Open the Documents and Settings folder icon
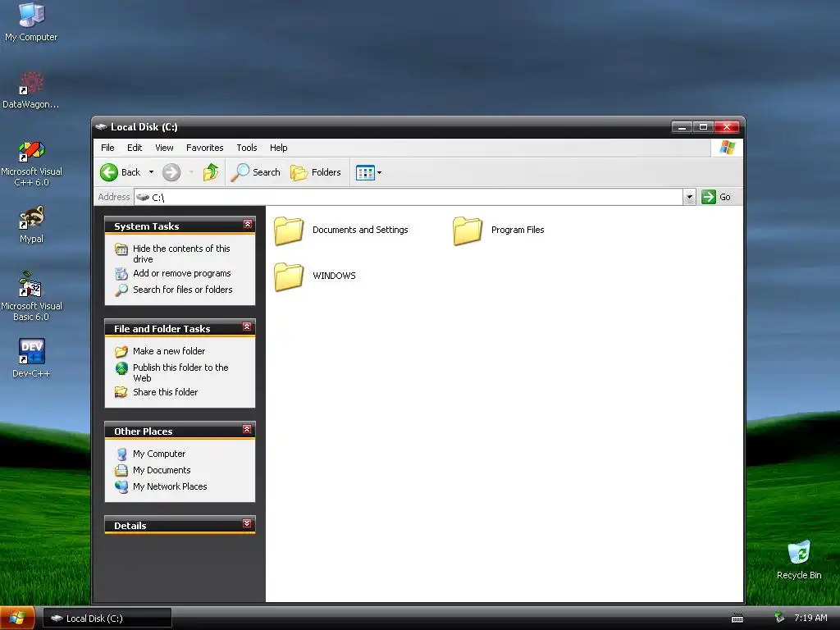The image size is (840, 630). (289, 231)
